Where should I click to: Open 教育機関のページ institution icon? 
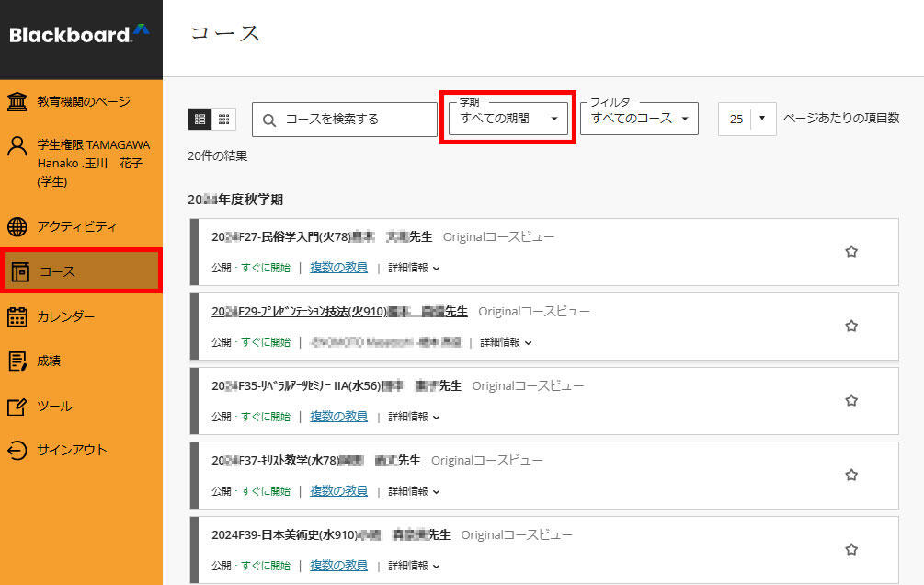(17, 101)
